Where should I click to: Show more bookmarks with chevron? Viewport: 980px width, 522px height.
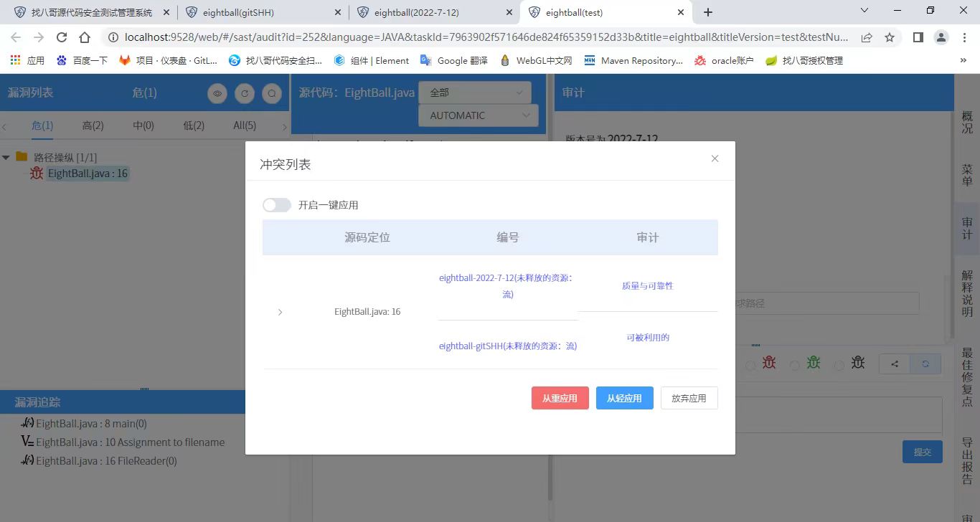pyautogui.click(x=963, y=61)
